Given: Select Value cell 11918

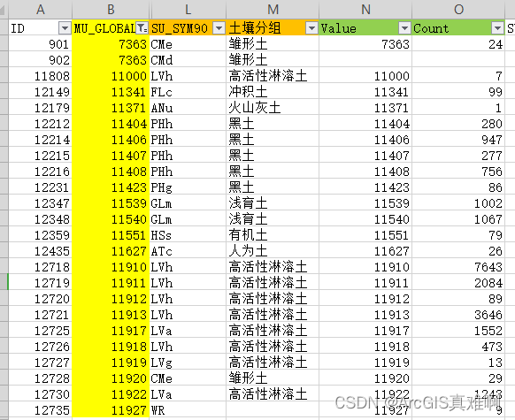Looking at the screenshot, I should (365, 347).
